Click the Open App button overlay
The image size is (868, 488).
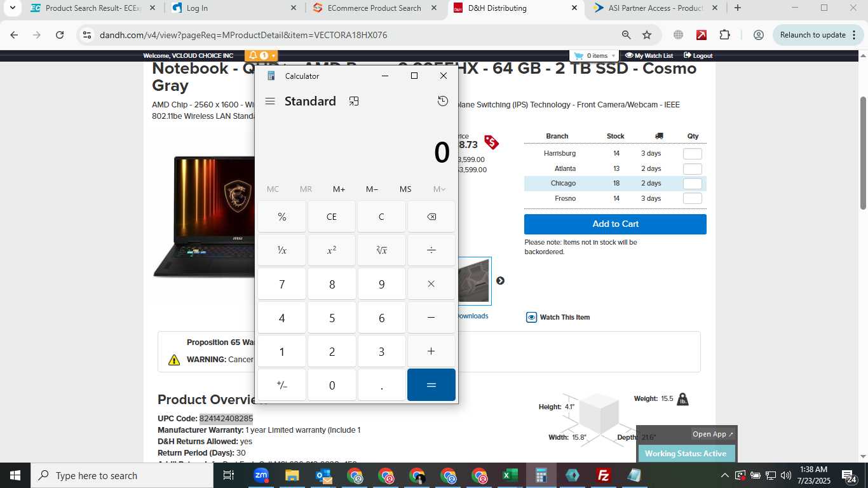point(713,434)
